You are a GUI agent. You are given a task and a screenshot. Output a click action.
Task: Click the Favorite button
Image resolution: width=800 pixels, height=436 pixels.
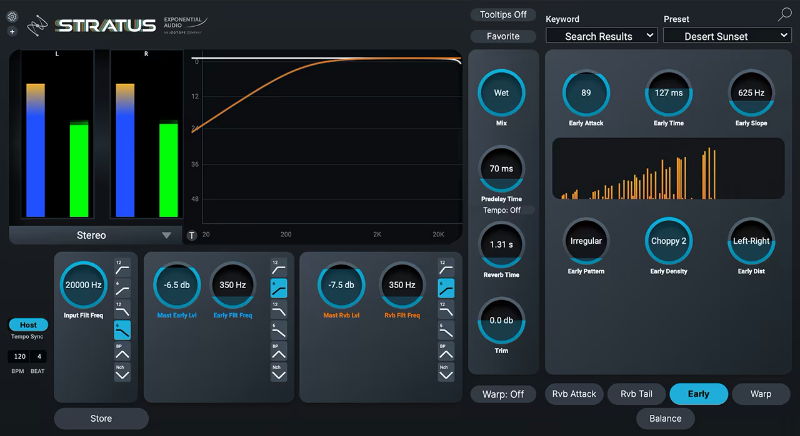[502, 36]
